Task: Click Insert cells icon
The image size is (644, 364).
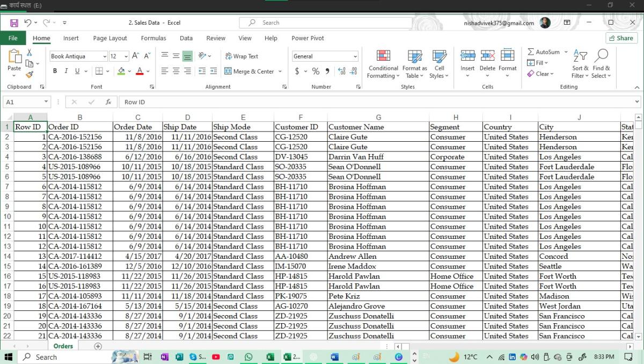Action: tap(467, 64)
